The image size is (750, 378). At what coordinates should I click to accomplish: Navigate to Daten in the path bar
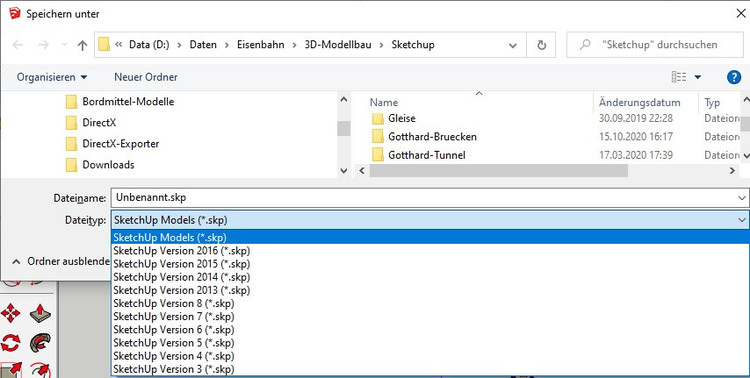pyautogui.click(x=203, y=45)
